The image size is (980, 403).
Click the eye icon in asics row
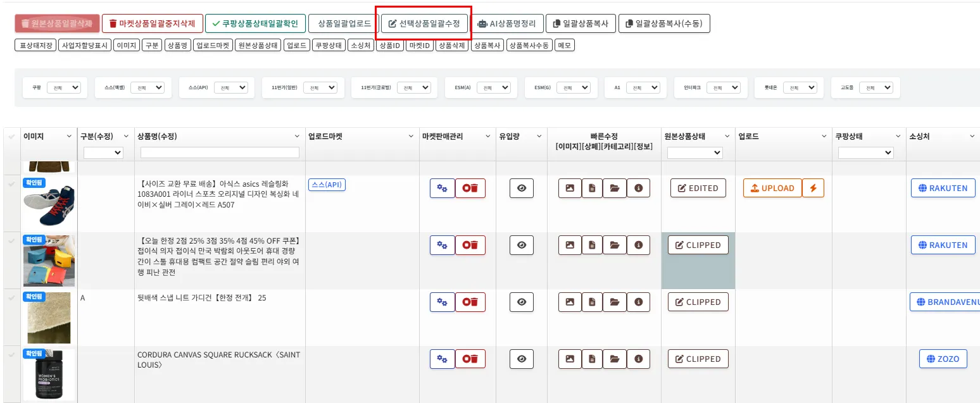522,188
